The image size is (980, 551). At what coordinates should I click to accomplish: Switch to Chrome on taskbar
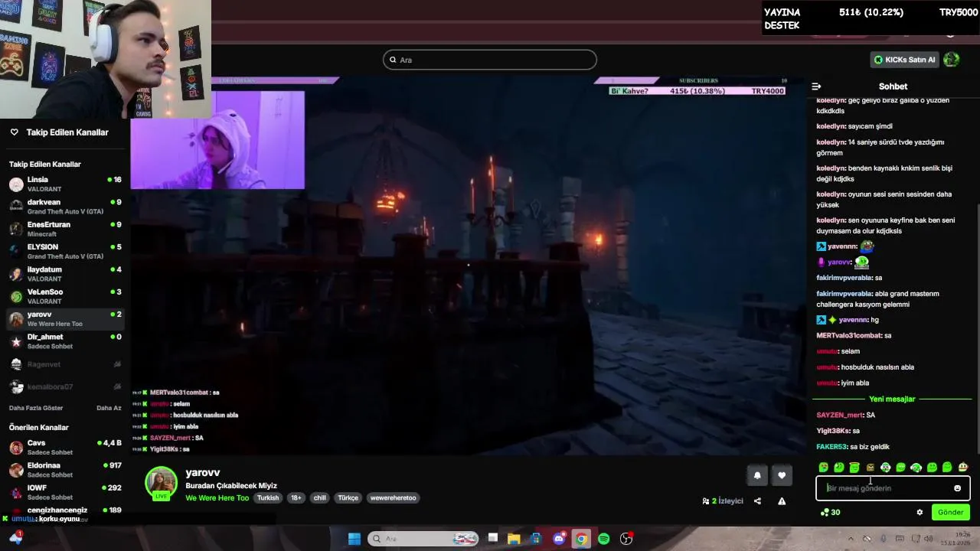coord(581,539)
